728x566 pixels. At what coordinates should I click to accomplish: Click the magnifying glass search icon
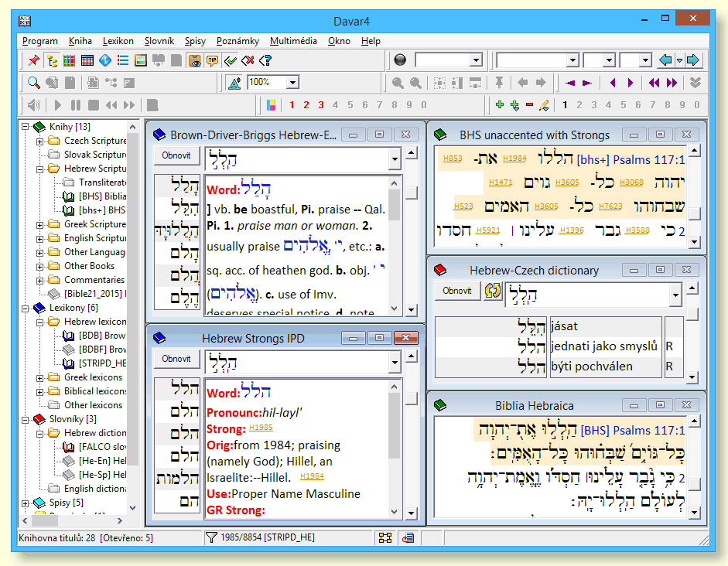click(x=34, y=83)
